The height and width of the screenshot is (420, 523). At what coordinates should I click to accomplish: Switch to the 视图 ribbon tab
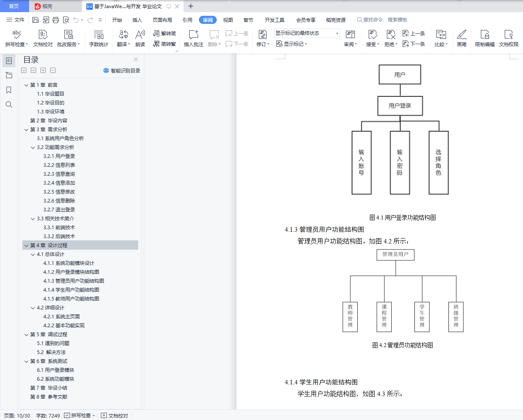pyautogui.click(x=228, y=20)
